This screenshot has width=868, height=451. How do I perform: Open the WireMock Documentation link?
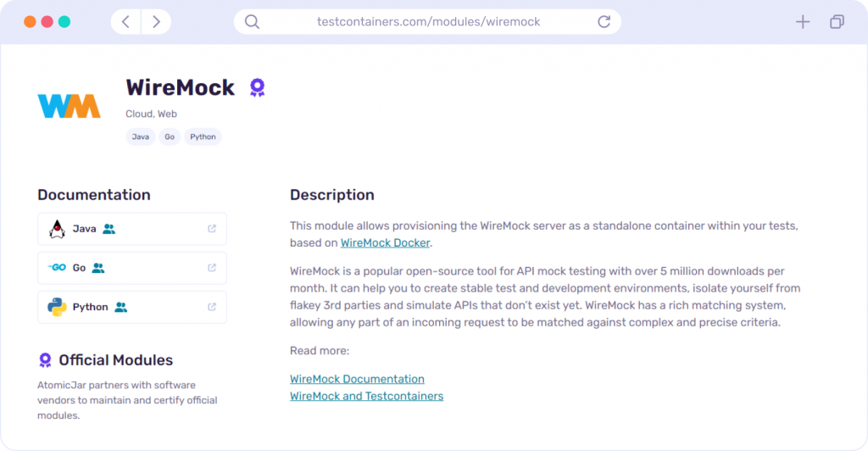357,379
